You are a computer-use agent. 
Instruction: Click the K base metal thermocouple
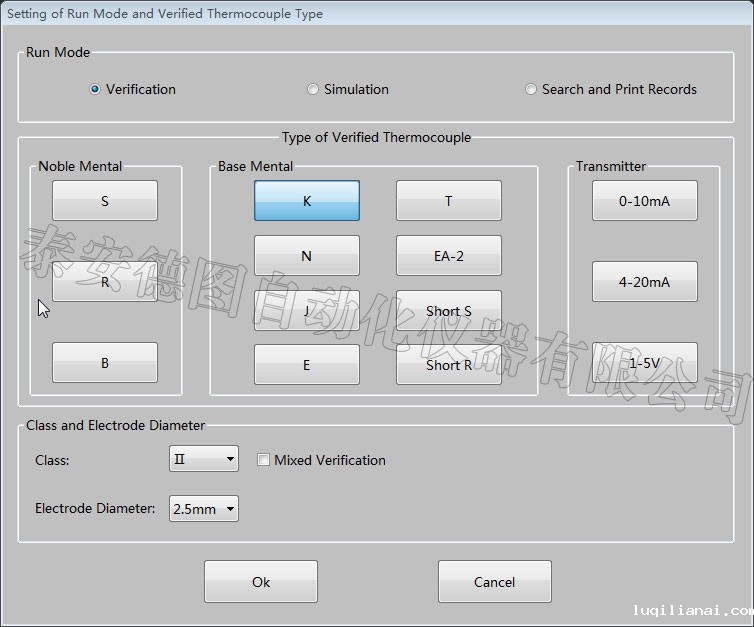coord(306,201)
